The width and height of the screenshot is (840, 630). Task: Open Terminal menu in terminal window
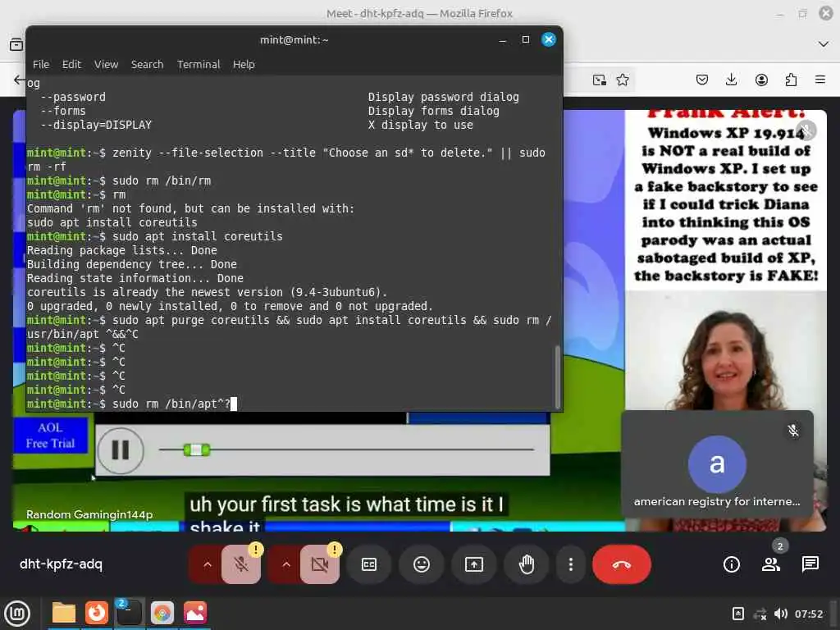[199, 64]
